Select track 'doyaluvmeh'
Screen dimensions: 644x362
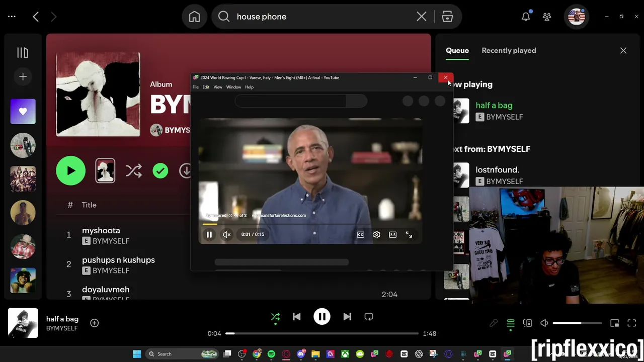click(x=106, y=290)
